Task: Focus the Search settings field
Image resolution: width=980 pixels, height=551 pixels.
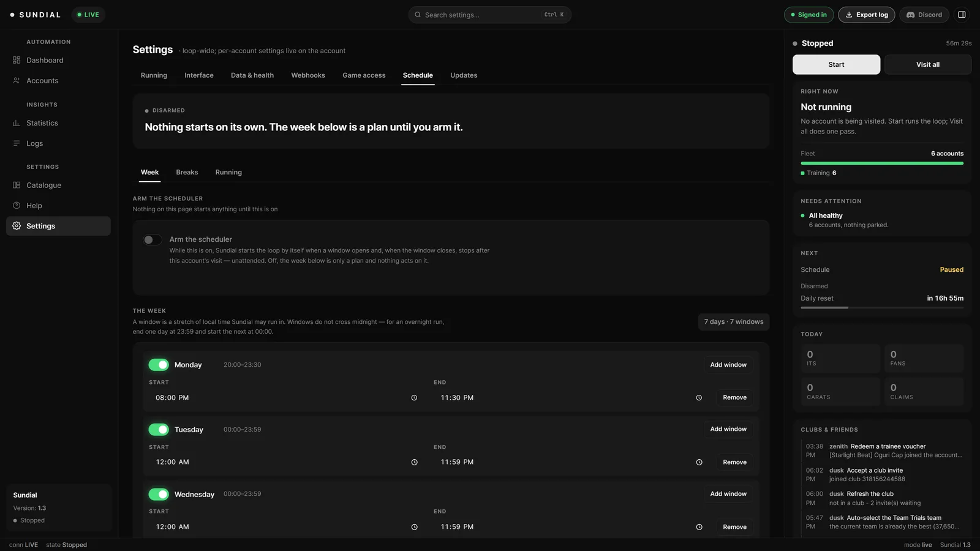Action: coord(489,15)
